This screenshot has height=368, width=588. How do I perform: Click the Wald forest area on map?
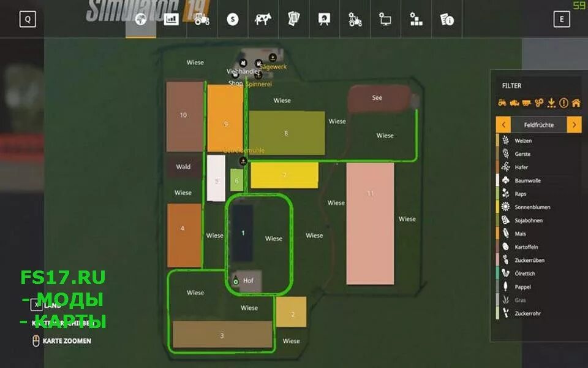click(x=184, y=166)
